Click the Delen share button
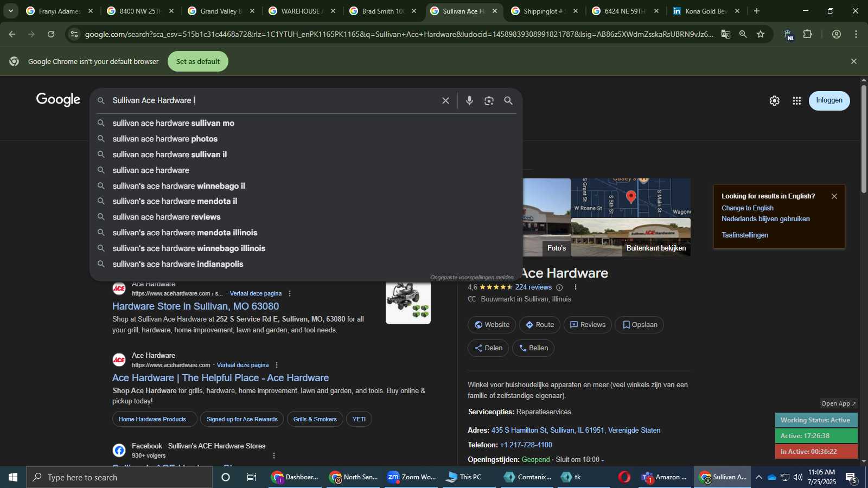This screenshot has width=868, height=488. [x=488, y=348]
